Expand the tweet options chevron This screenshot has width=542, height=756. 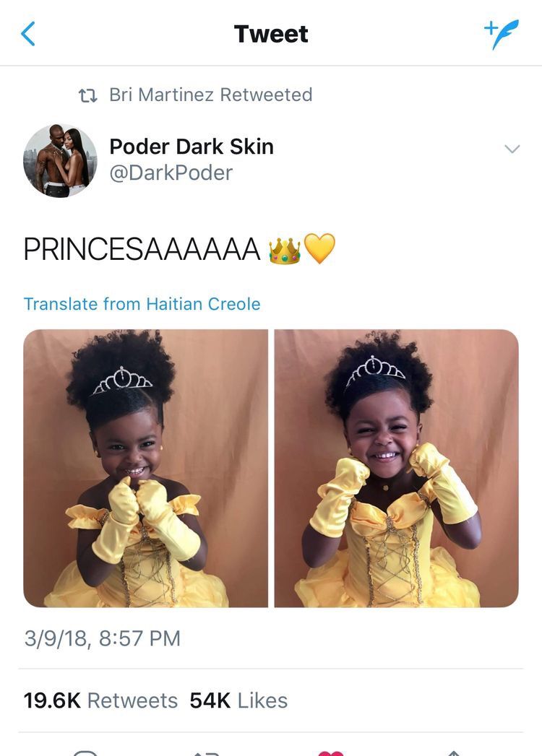click(512, 149)
